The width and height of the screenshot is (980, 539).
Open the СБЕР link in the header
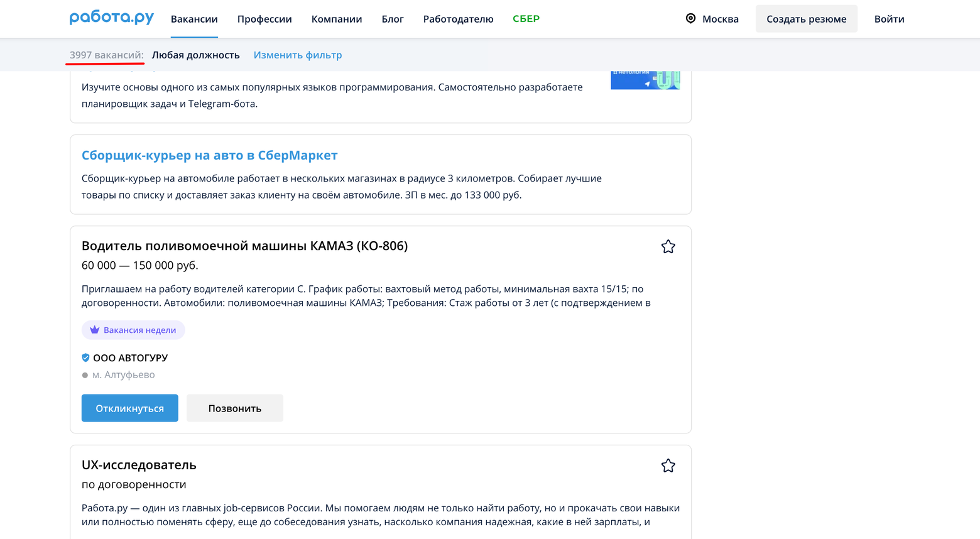tap(526, 19)
